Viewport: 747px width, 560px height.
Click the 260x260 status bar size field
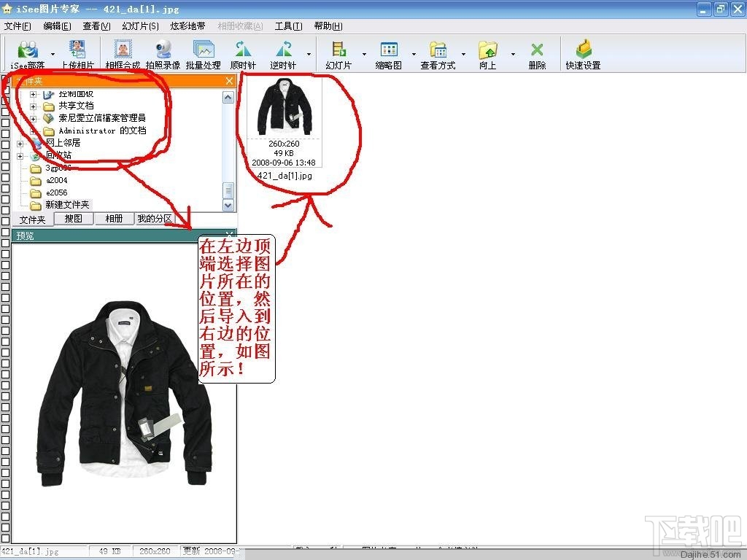pos(155,551)
